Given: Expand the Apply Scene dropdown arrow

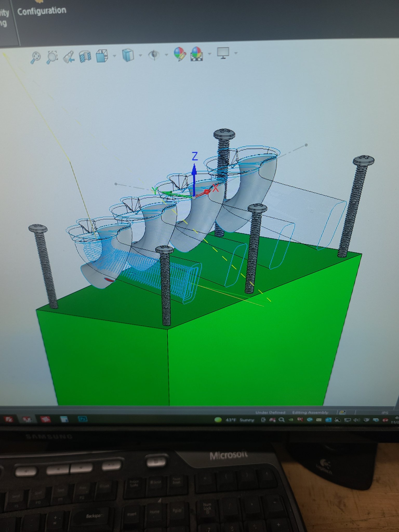Looking at the screenshot, I should point(209,54).
